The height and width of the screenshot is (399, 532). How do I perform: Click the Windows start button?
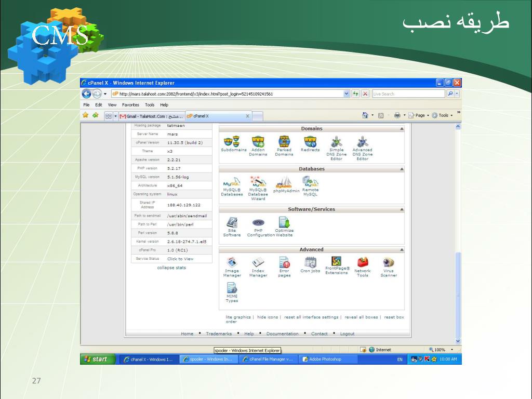tap(98, 359)
